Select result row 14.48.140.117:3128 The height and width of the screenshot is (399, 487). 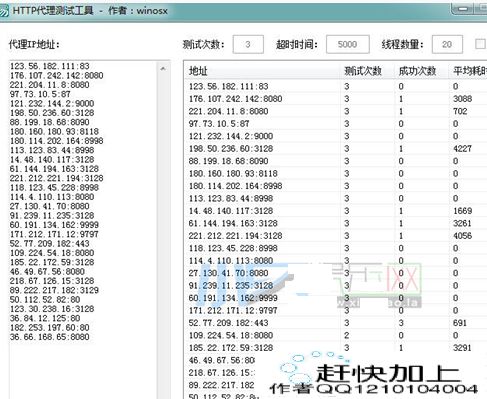[336, 211]
